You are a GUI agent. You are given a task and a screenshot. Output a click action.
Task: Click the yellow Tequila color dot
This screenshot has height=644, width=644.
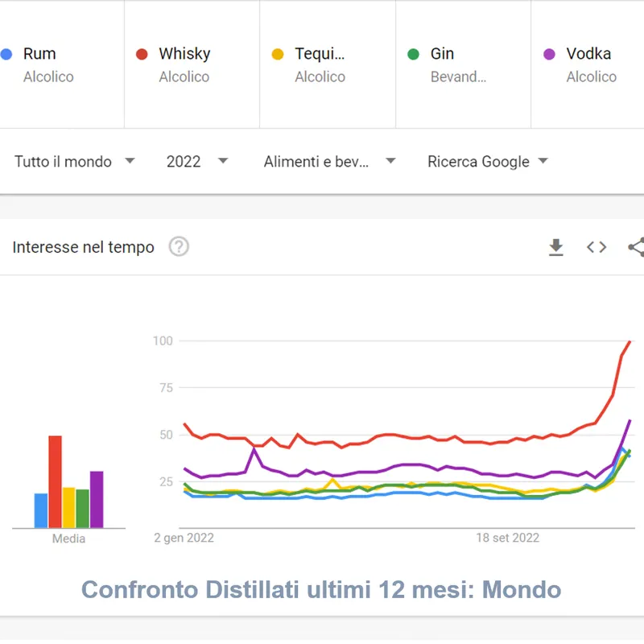pos(279,55)
